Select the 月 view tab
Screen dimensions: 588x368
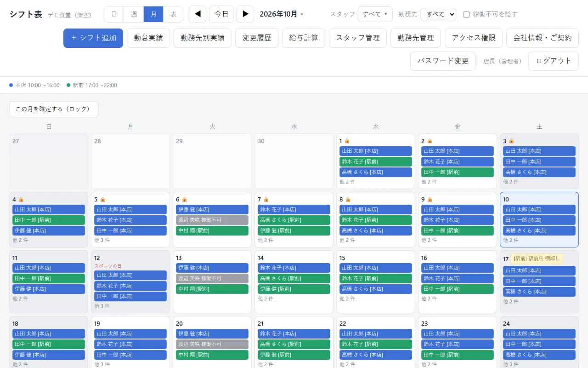point(153,14)
